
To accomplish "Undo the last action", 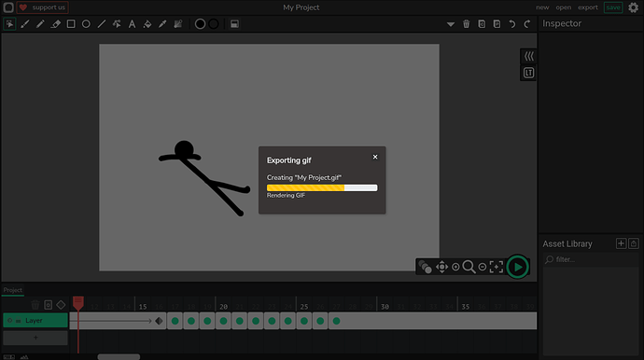I will [x=511, y=24].
